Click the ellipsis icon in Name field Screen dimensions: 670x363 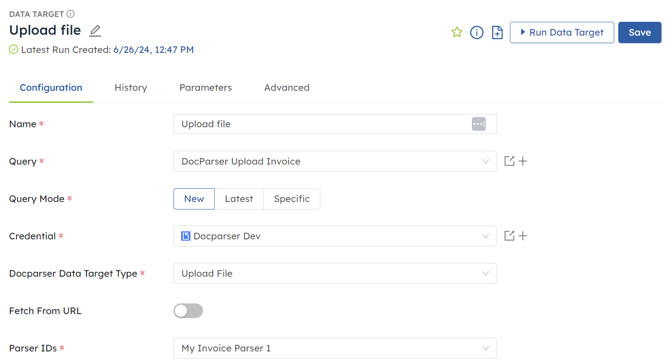click(x=479, y=124)
